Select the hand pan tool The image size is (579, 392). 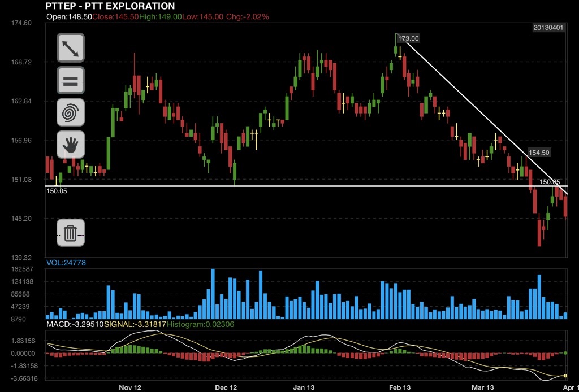coord(71,145)
